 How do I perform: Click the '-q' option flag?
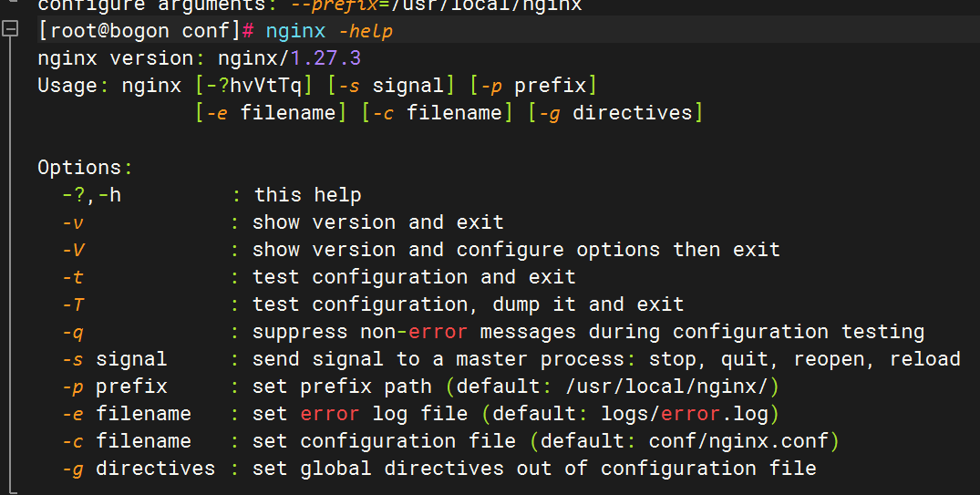(x=73, y=333)
